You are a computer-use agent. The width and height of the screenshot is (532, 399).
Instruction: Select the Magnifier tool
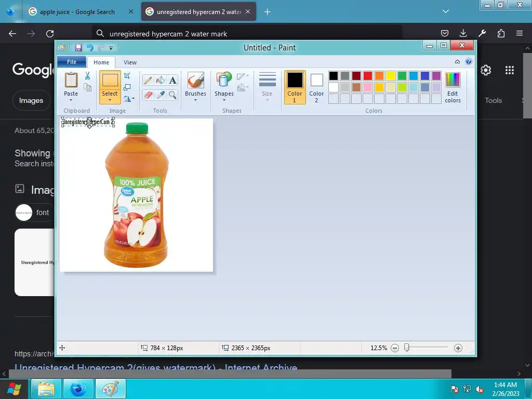172,95
